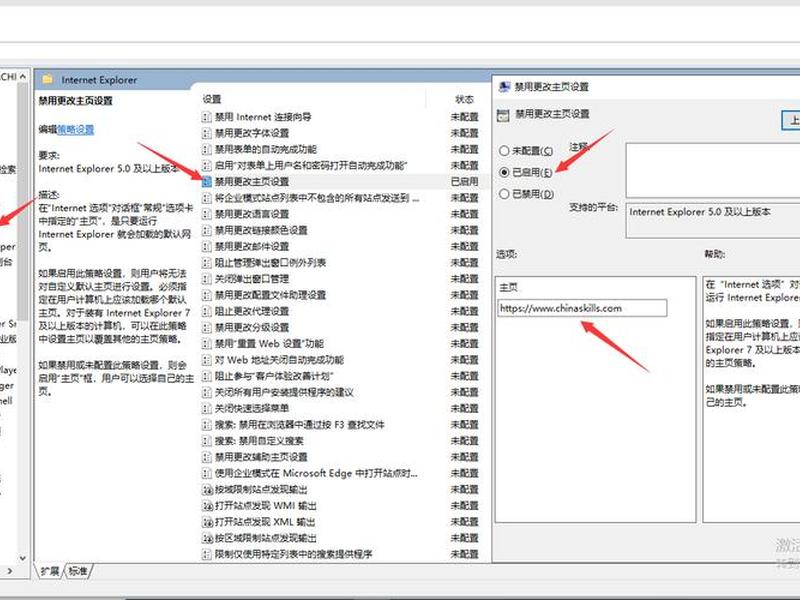Click the policy icon for 禁用表单的自动完成功能

tap(207, 149)
